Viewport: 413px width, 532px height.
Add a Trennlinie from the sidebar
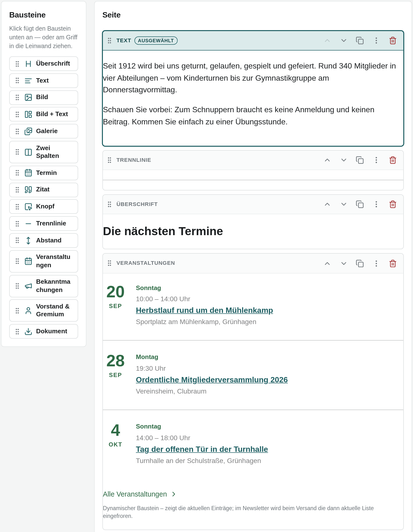44,224
